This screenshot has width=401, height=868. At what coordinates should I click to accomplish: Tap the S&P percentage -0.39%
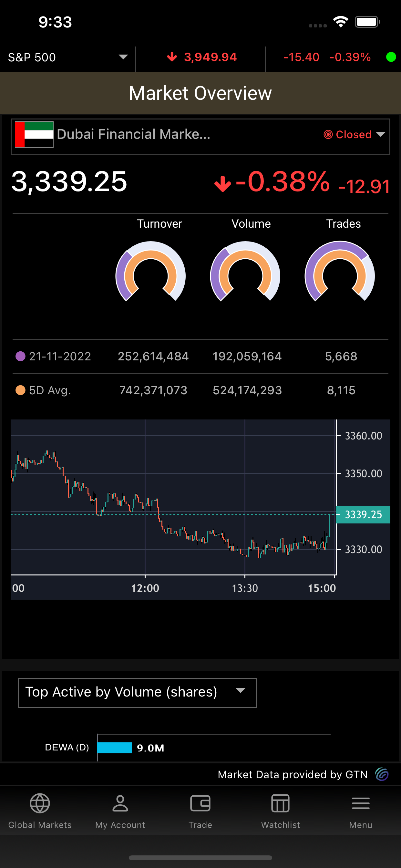coord(350,57)
